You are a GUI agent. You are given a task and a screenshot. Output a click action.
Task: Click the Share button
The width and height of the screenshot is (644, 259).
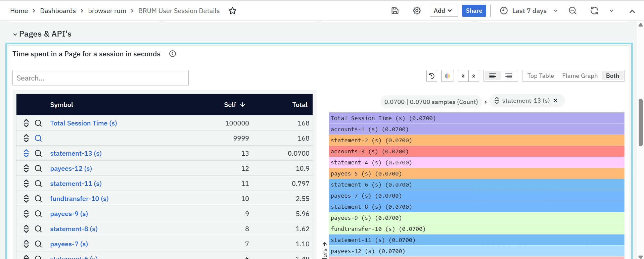tap(474, 11)
